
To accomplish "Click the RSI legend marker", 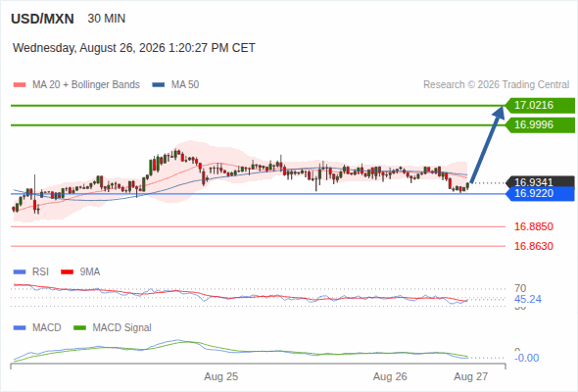I will (x=20, y=272).
